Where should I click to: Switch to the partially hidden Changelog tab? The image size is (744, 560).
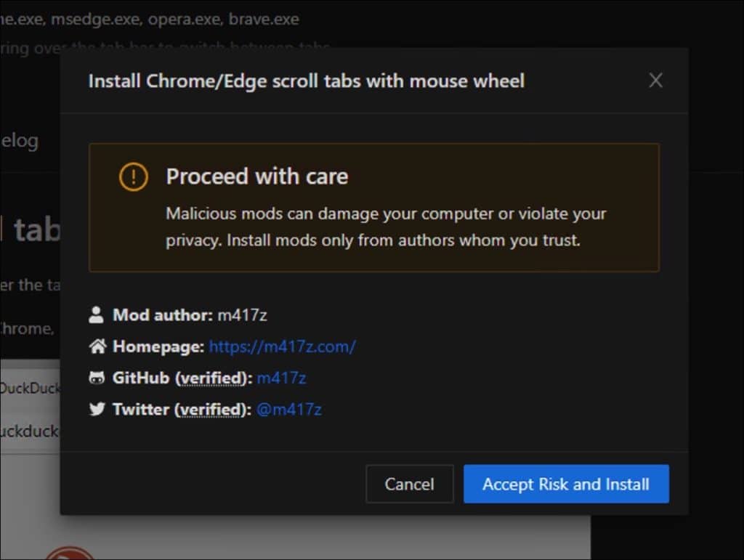coord(19,141)
